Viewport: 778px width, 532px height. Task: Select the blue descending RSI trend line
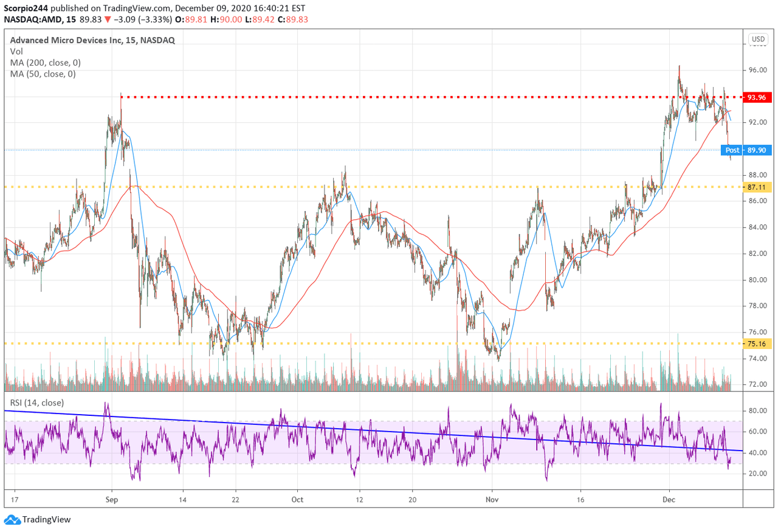[x=374, y=431]
